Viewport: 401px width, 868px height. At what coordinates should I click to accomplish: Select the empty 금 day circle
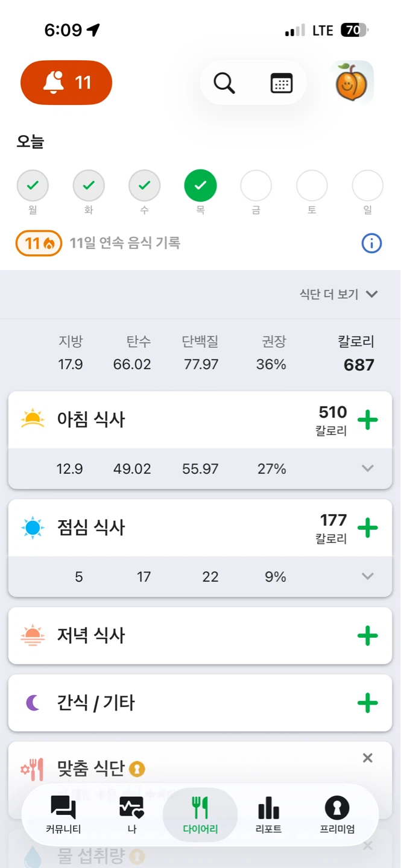[256, 186]
